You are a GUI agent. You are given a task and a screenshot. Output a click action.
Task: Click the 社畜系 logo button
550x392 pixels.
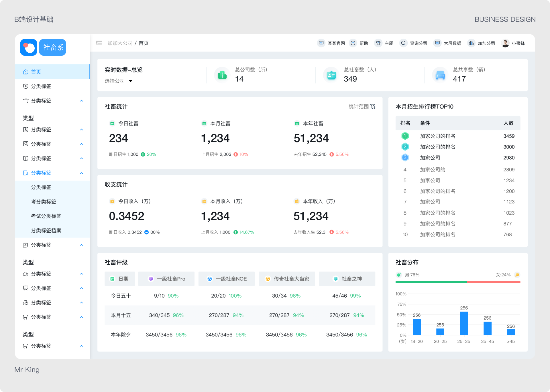click(x=53, y=47)
